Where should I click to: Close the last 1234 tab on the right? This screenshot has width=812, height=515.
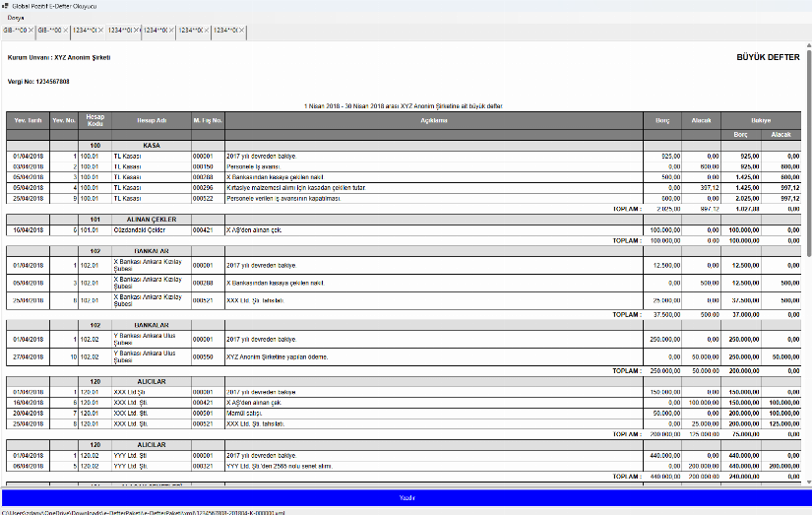click(241, 32)
